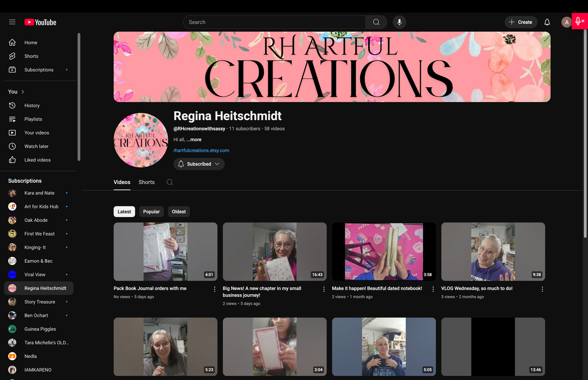Expand the You section chevron
Image resolution: width=588 pixels, height=380 pixels.
point(23,92)
